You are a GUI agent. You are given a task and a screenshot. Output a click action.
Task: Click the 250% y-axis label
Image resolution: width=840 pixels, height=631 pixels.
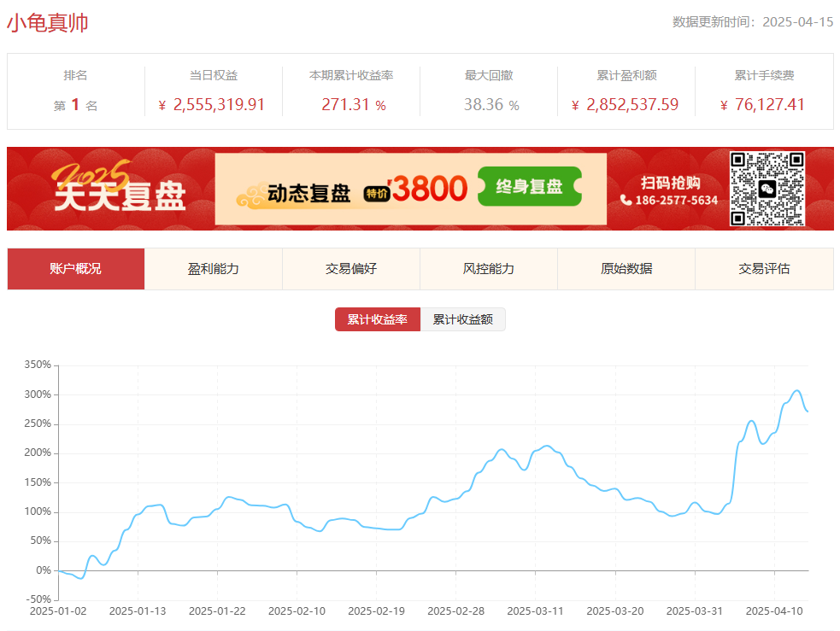38,424
